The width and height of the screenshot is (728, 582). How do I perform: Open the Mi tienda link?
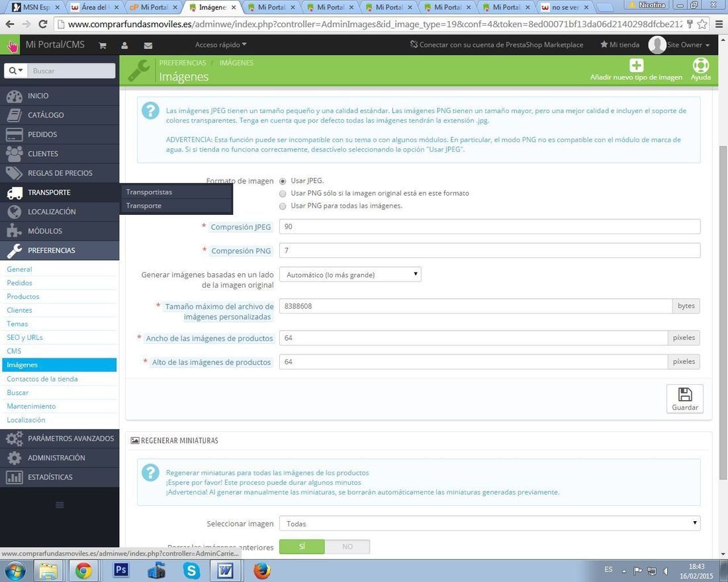[x=620, y=45]
